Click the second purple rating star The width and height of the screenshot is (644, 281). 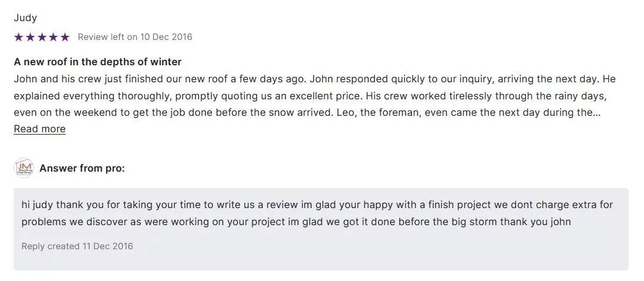(30, 37)
